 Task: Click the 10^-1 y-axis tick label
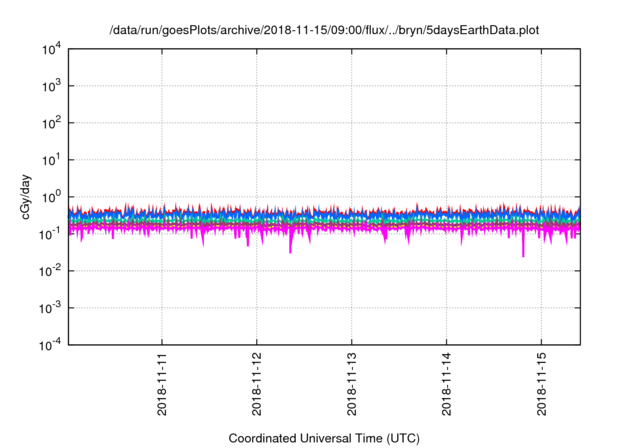click(x=50, y=234)
